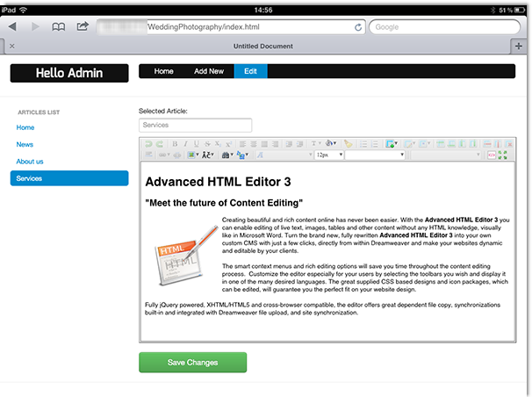Screen dimensions: 532x397
Task: Delete table column icon
Action: tap(498, 143)
